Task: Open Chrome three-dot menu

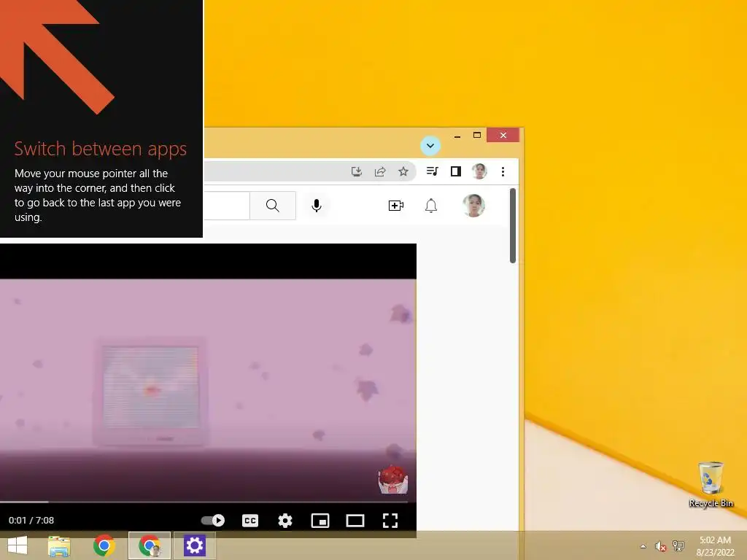Action: [x=503, y=171]
